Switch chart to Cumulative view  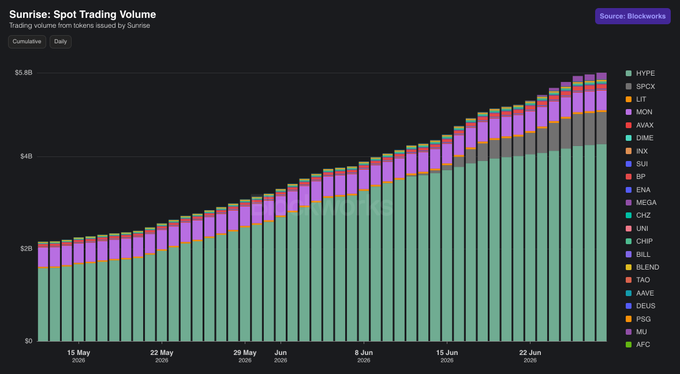pyautogui.click(x=27, y=42)
